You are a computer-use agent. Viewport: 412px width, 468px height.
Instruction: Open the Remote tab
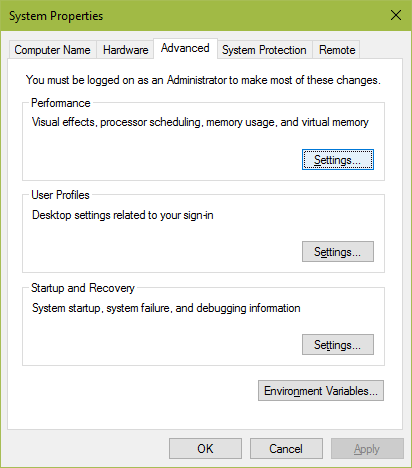point(337,50)
